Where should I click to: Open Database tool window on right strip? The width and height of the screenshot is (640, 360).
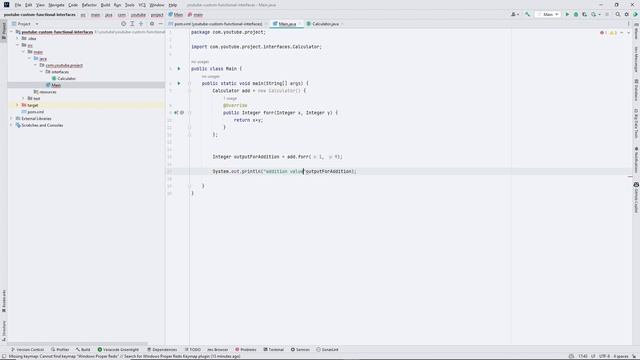click(636, 90)
